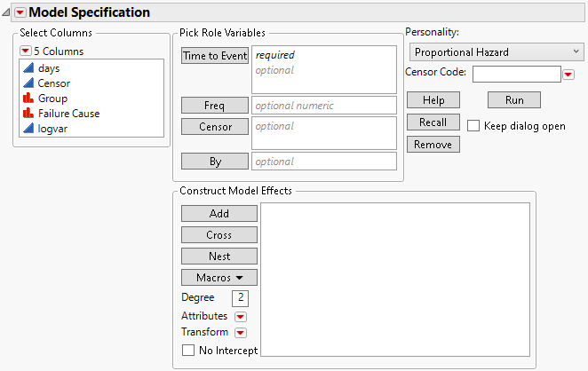
Task: Click the Time to Event role button
Action: [x=214, y=56]
